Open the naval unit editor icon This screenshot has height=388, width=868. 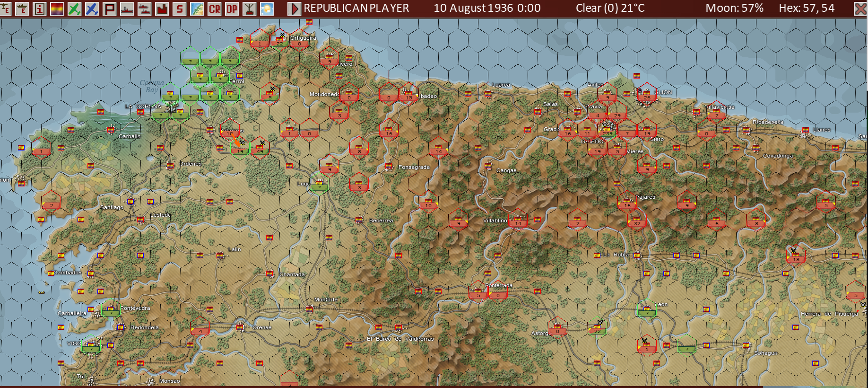tap(22, 9)
